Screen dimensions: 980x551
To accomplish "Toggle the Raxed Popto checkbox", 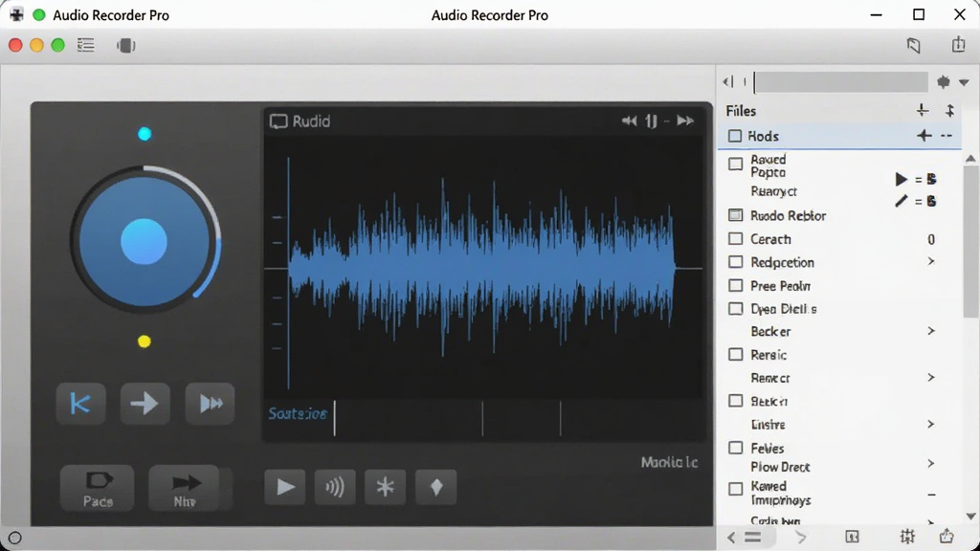I will (736, 164).
